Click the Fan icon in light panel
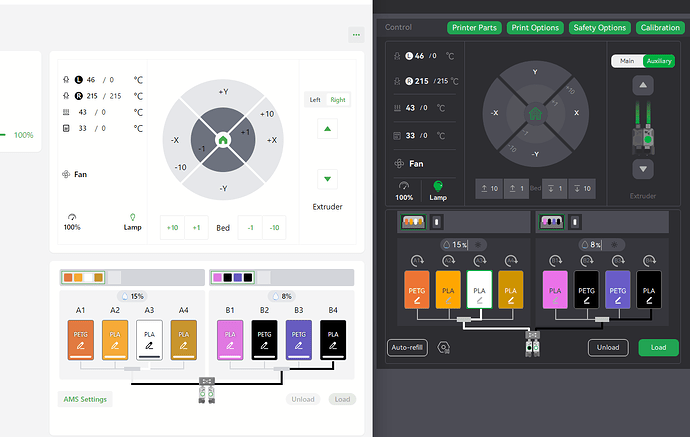 coord(66,174)
